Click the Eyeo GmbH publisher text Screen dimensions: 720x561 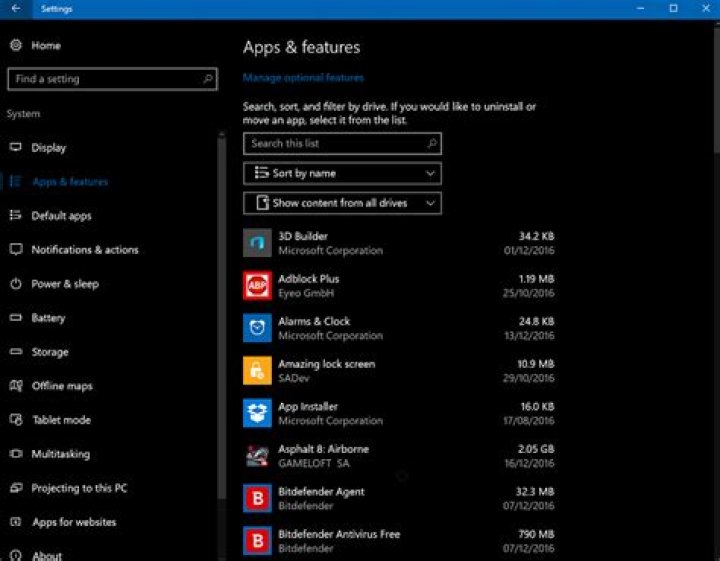pos(306,293)
